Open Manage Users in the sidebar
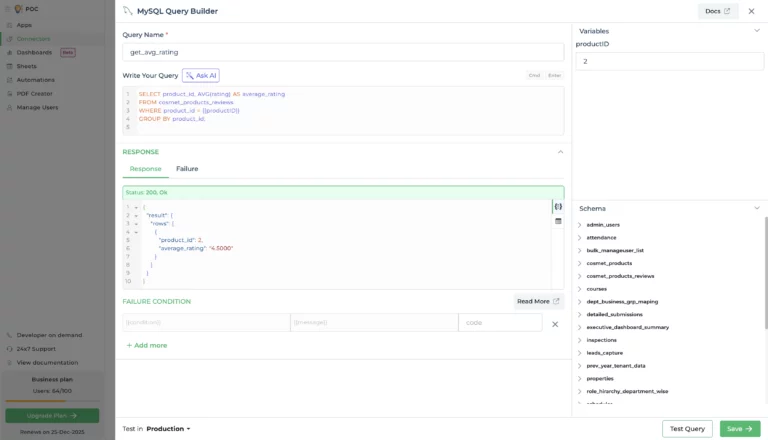The image size is (768, 440). (x=37, y=106)
